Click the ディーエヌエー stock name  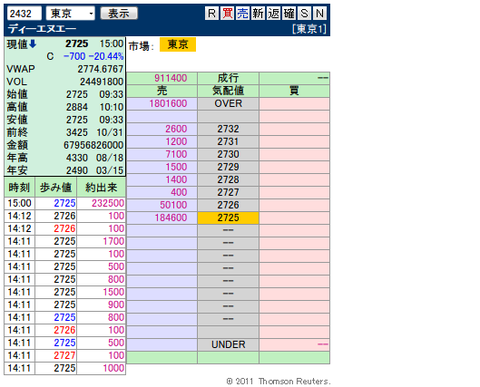click(x=42, y=29)
